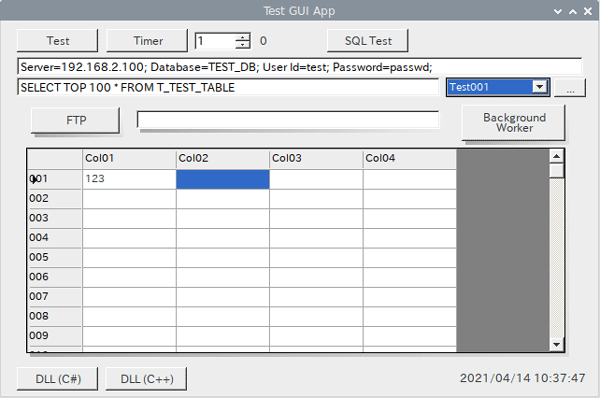
Task: Select row header 009
Action: click(x=55, y=336)
